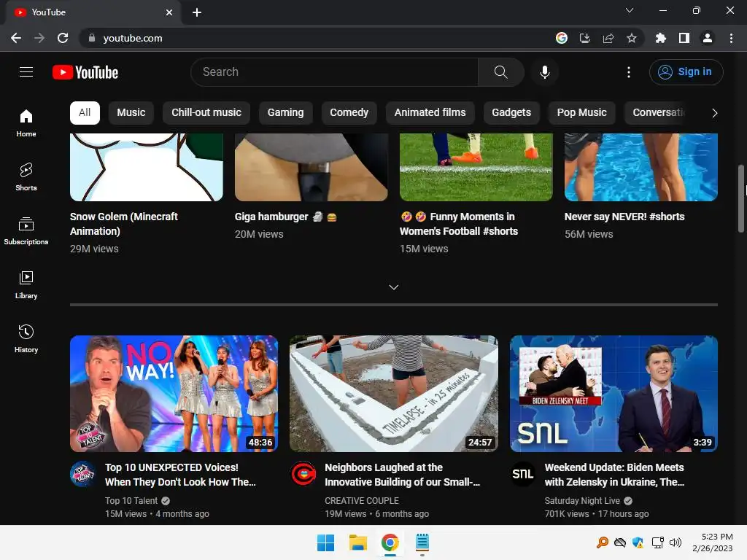Open the YouTube hamburger guide menu

coord(26,72)
